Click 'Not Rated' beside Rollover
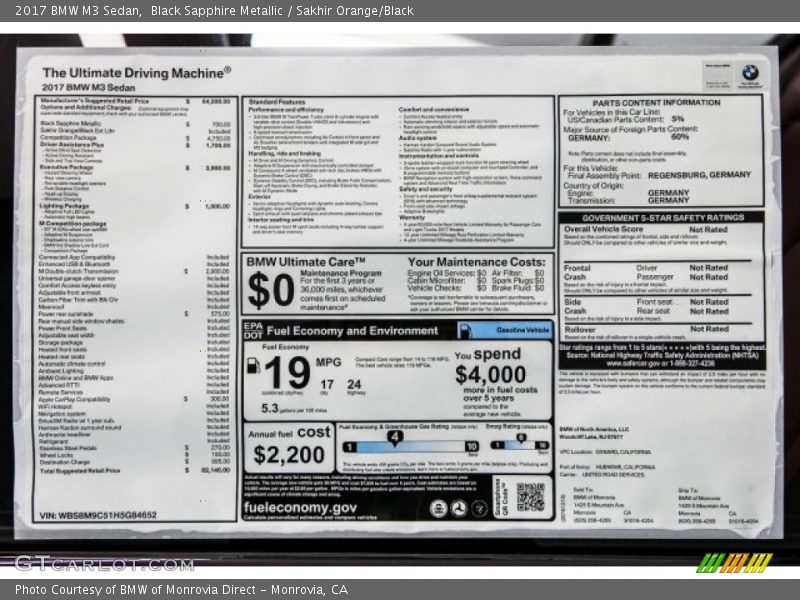The image size is (800, 600). (x=709, y=329)
